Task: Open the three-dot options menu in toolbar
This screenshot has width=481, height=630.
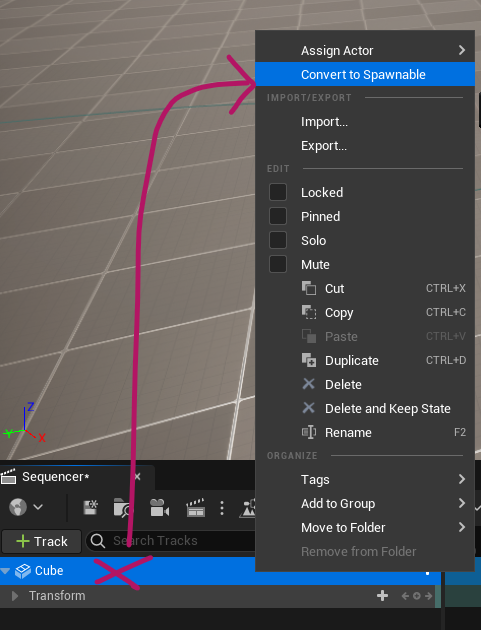Action: 222,508
